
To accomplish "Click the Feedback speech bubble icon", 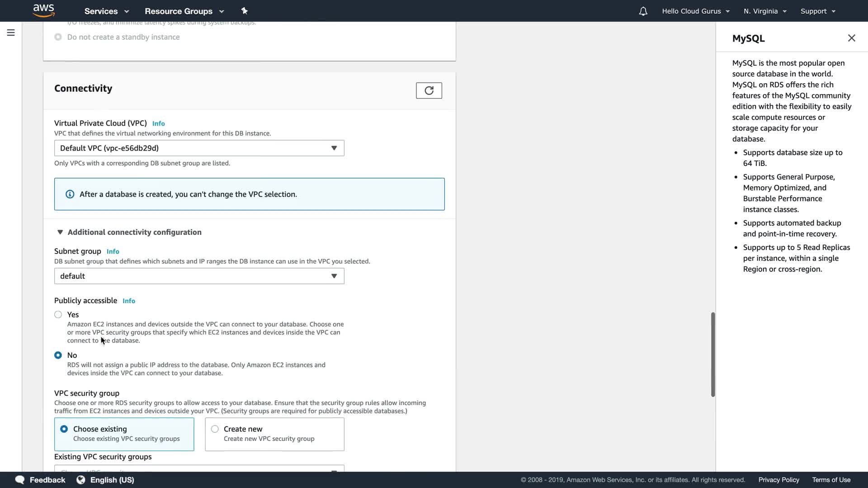I will click(x=20, y=479).
